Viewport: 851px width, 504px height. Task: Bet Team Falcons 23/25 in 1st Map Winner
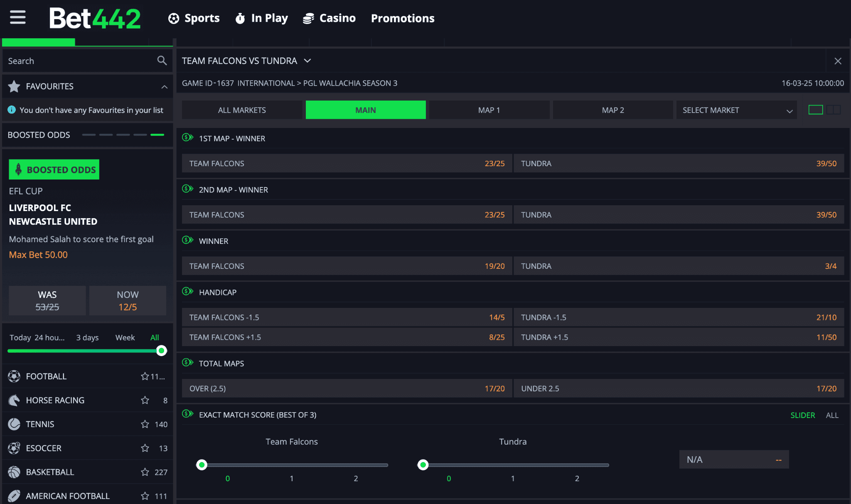point(347,163)
